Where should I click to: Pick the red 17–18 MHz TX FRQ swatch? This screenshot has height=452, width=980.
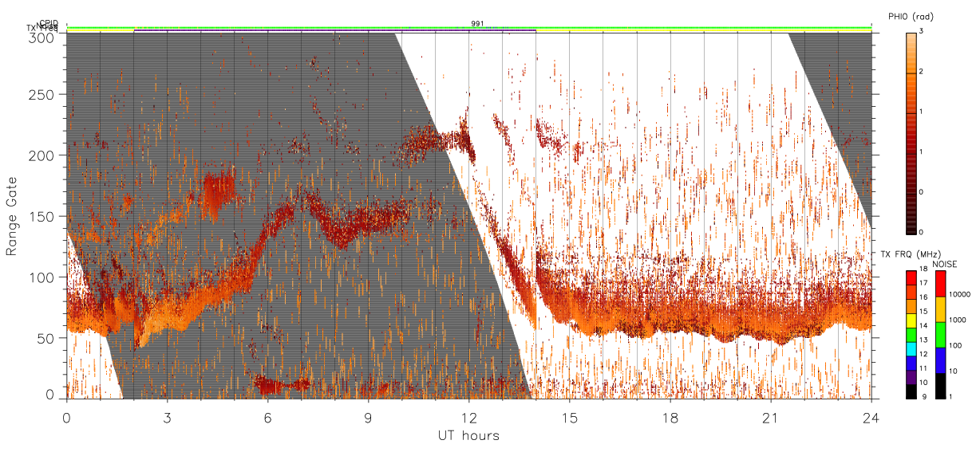pyautogui.click(x=911, y=277)
